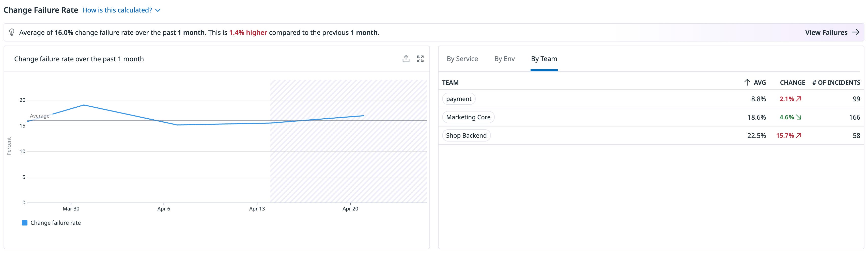Switch to the By Env tab
868x254 pixels.
tap(504, 59)
